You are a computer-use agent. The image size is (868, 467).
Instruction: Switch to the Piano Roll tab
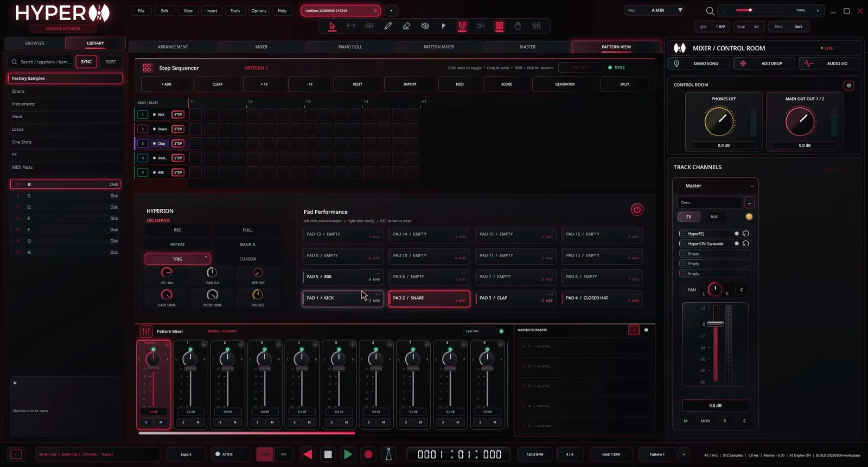click(350, 47)
